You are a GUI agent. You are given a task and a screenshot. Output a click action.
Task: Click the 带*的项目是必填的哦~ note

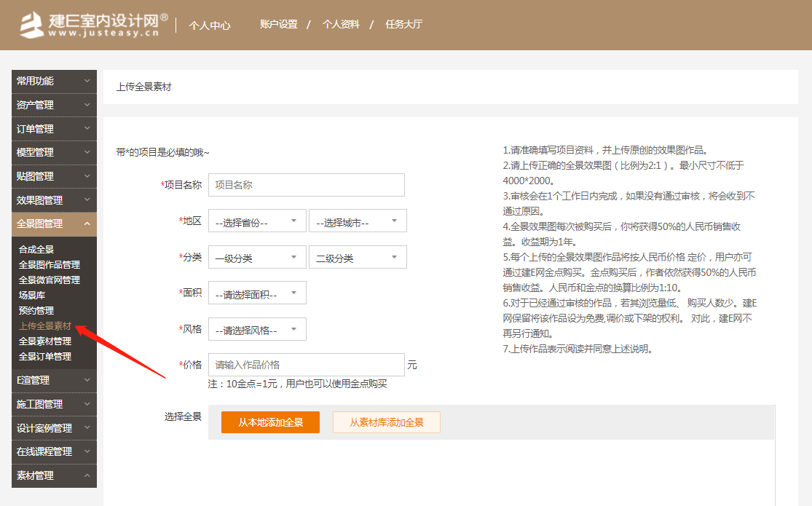(162, 152)
